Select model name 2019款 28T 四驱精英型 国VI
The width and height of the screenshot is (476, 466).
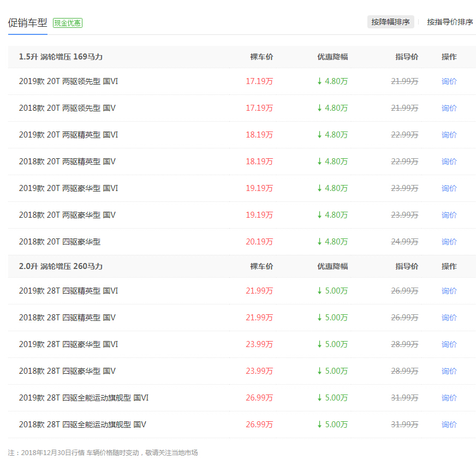(68, 291)
